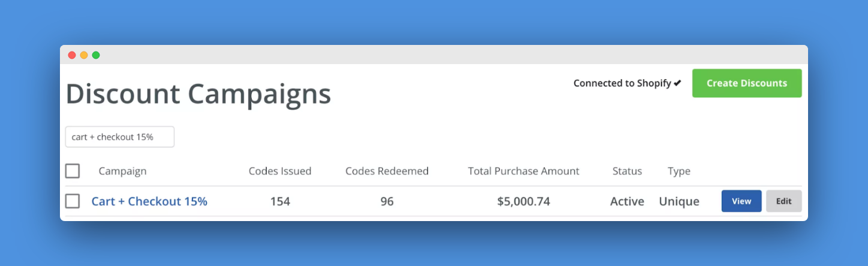This screenshot has height=266, width=868.
Task: Click the Connected to Shopify status text
Action: [622, 83]
